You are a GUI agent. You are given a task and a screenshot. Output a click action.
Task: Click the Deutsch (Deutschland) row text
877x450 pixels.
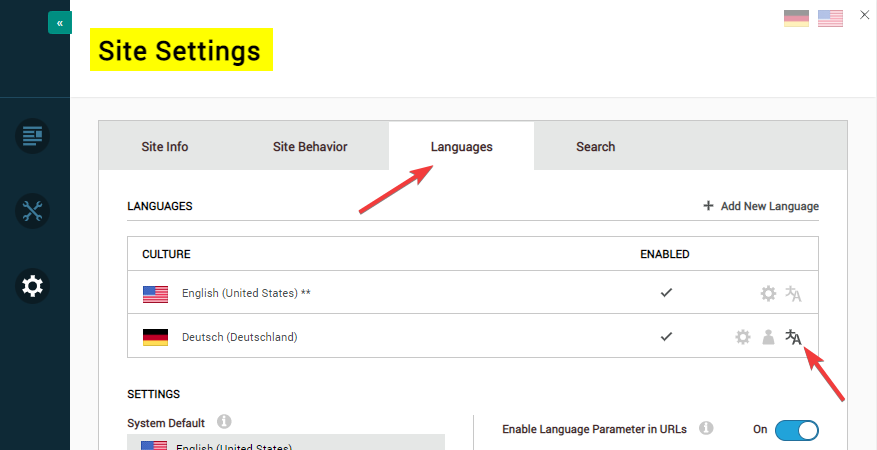[239, 337]
